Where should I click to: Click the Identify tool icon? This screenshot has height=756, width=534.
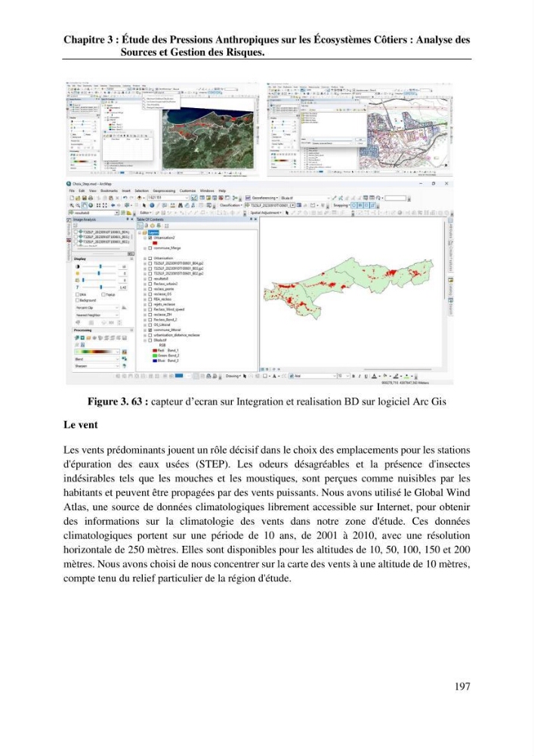click(152, 206)
